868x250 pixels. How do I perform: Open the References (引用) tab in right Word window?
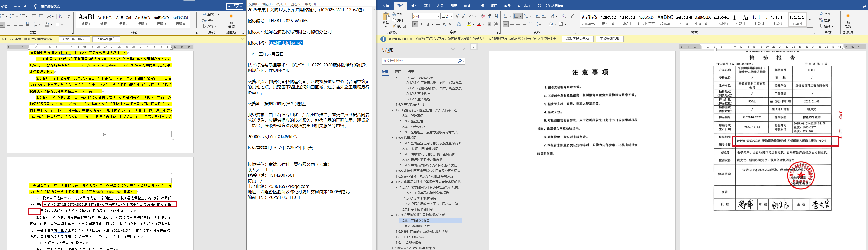(x=454, y=6)
